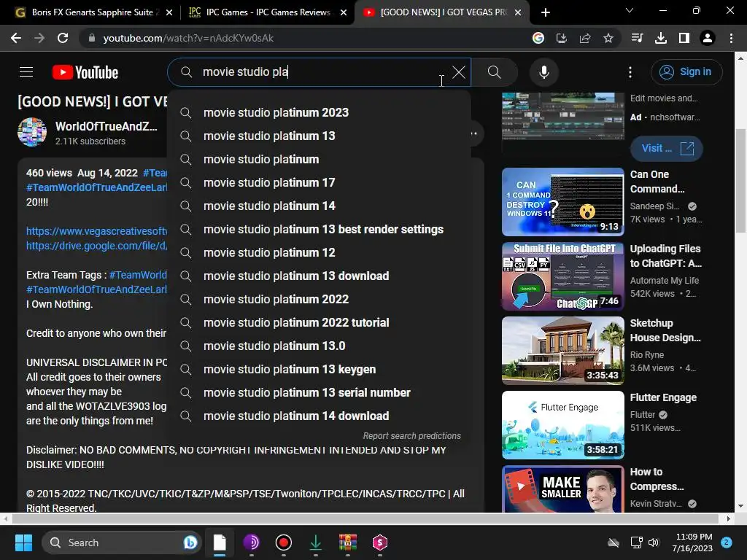Open the tab search chevron
Image resolution: width=747 pixels, height=560 pixels.
[630, 10]
